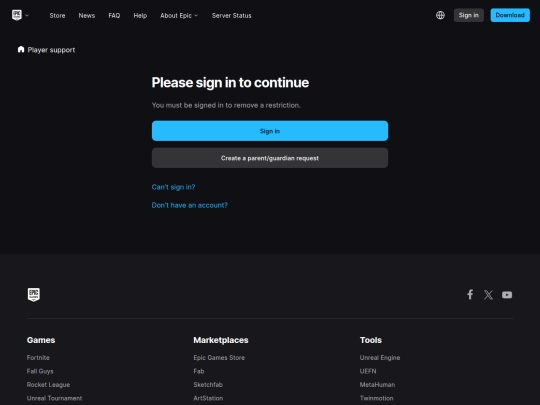Go to the FAQ page
Viewport: 540px width, 405px height.
point(114,15)
